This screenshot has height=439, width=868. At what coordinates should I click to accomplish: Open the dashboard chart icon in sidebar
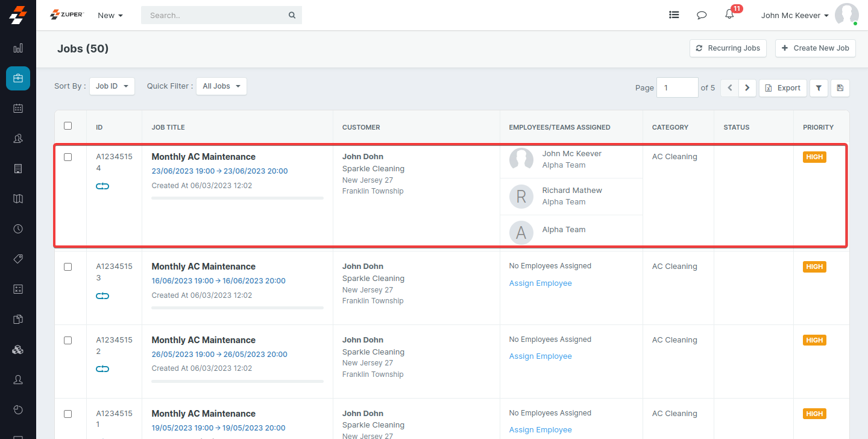(x=18, y=48)
